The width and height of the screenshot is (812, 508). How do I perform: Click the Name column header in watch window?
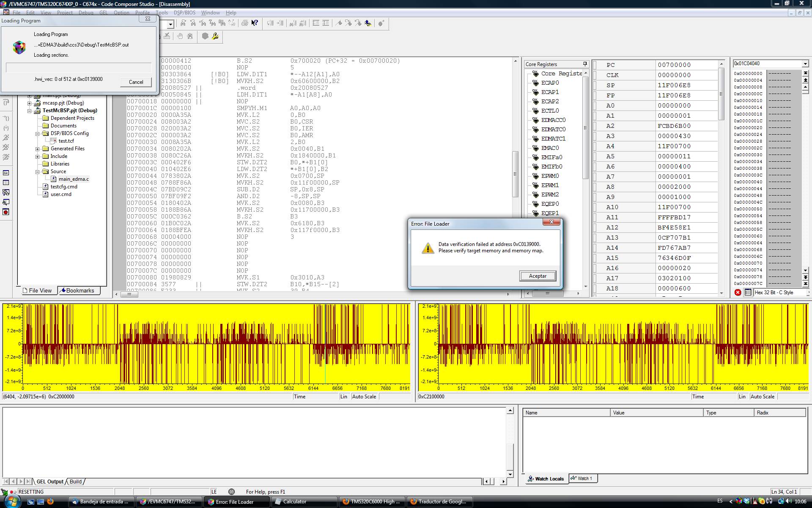coord(567,412)
